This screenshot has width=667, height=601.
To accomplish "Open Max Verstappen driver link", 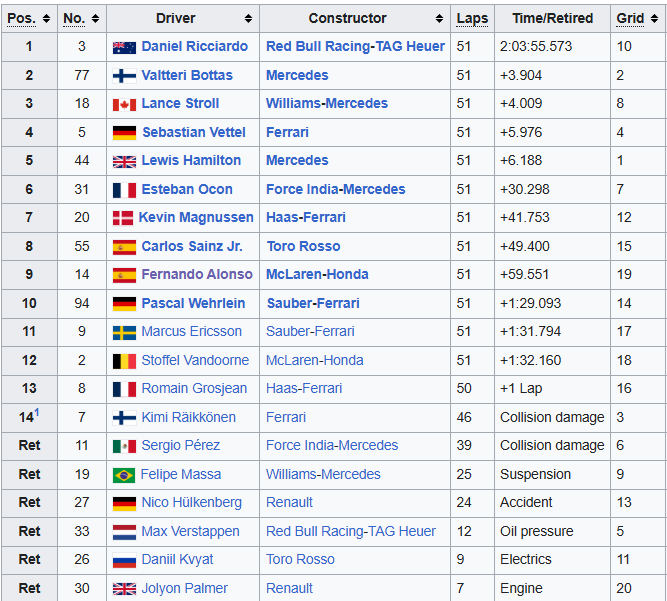I will pos(190,531).
